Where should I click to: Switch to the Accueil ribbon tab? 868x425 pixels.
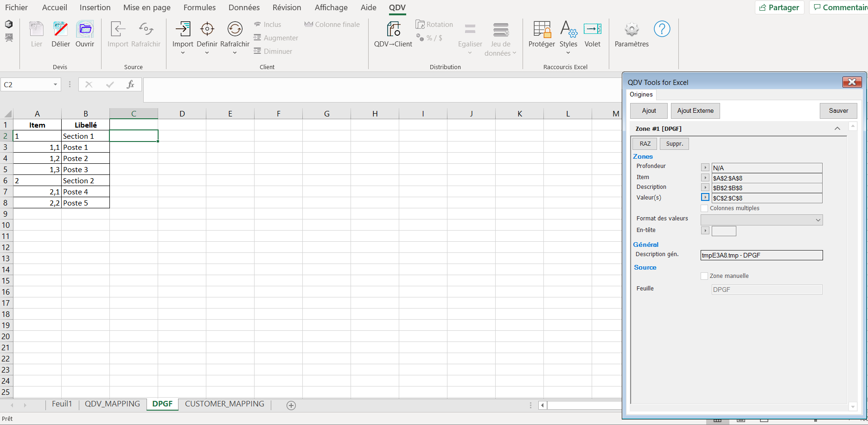[x=55, y=7]
